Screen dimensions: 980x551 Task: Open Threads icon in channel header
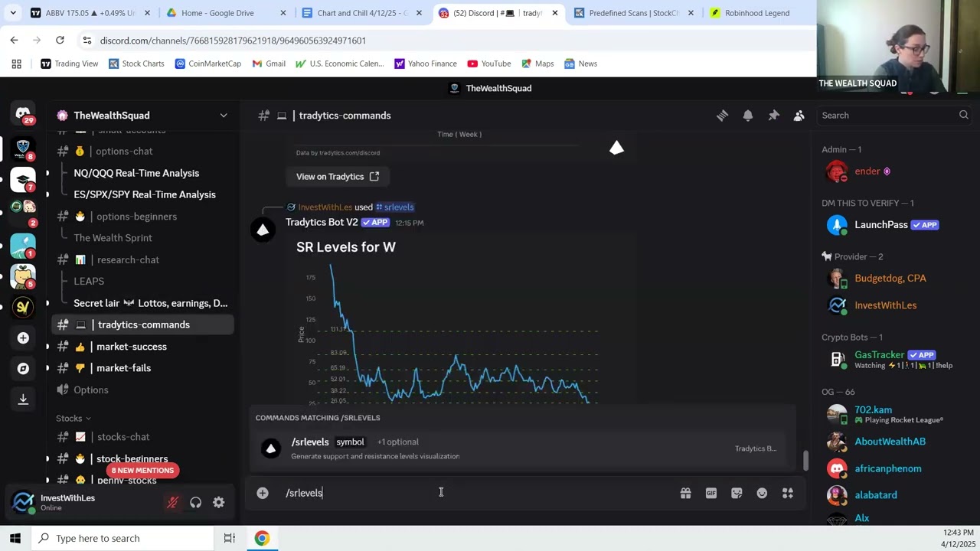click(722, 116)
